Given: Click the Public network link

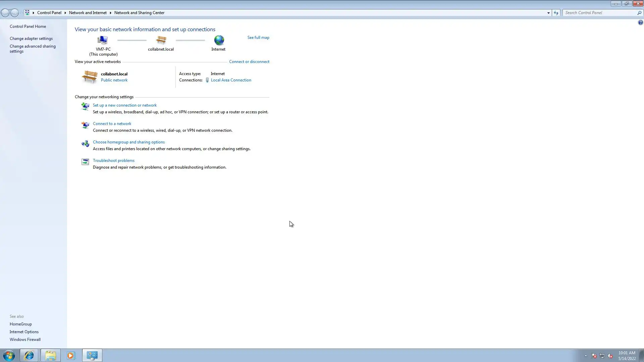Looking at the screenshot, I should coord(114,80).
